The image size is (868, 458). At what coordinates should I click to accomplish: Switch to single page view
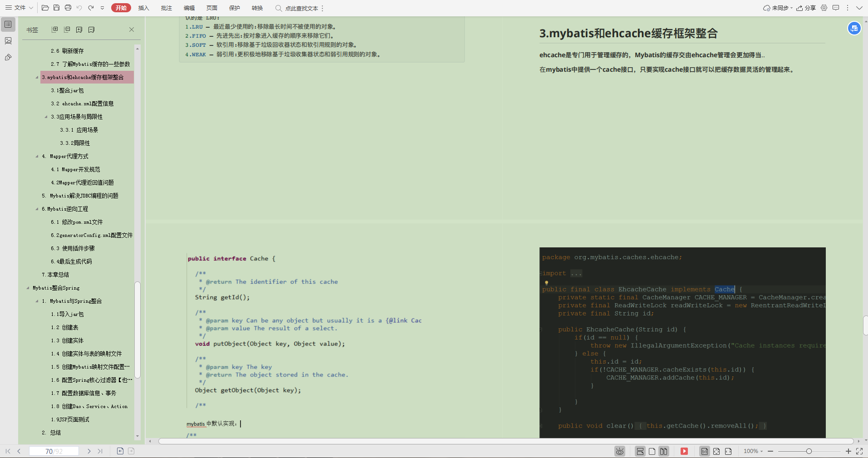click(652, 451)
